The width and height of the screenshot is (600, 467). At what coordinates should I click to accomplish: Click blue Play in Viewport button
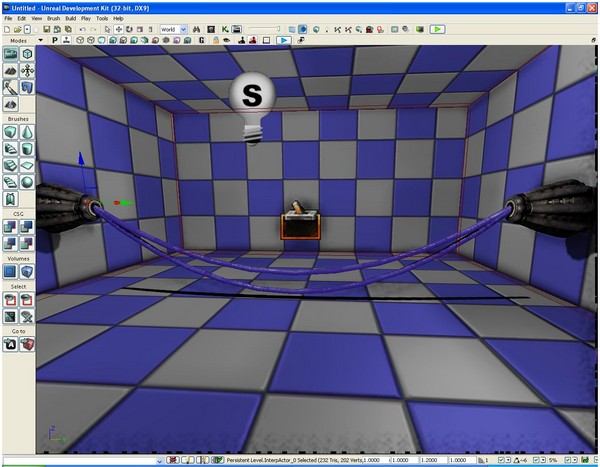(284, 40)
